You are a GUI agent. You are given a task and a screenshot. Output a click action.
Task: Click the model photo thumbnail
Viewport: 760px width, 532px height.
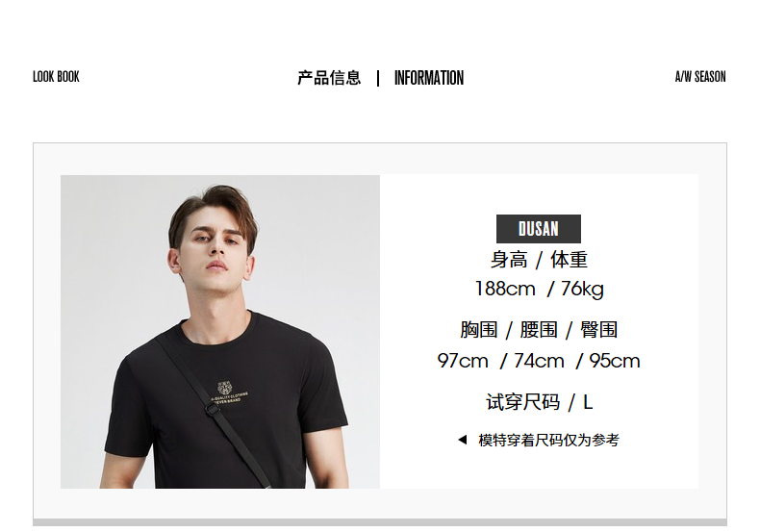pos(220,331)
